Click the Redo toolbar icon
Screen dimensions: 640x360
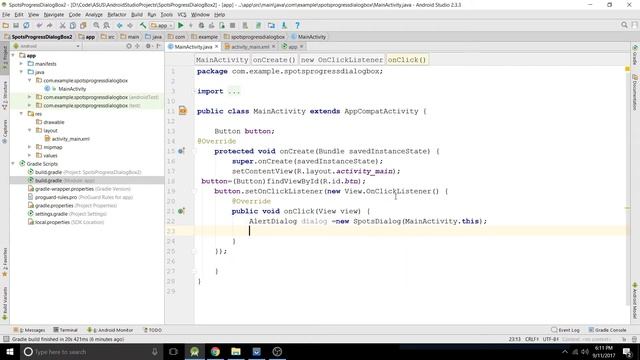tap(49, 25)
